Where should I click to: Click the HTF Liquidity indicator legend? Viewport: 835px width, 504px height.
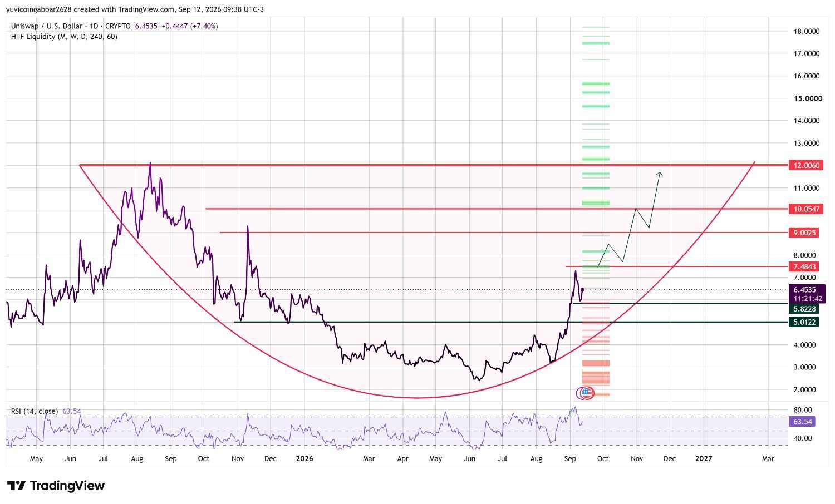(64, 37)
